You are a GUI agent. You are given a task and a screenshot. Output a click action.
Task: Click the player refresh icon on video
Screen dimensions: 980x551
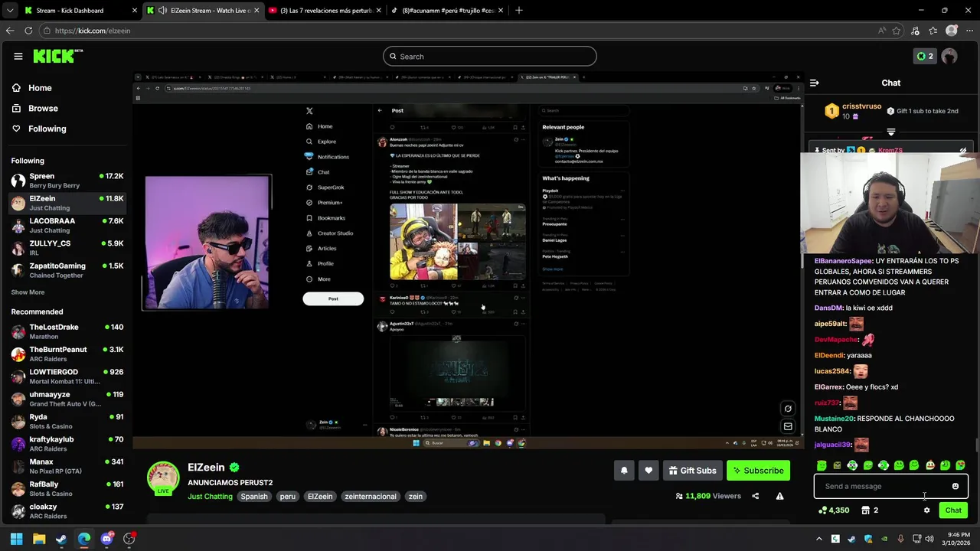pyautogui.click(x=787, y=408)
